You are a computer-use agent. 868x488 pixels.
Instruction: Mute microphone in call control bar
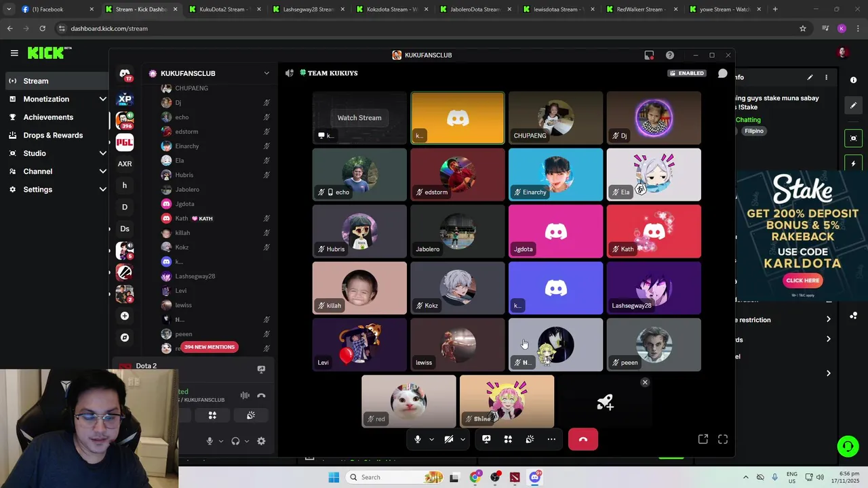418,439
